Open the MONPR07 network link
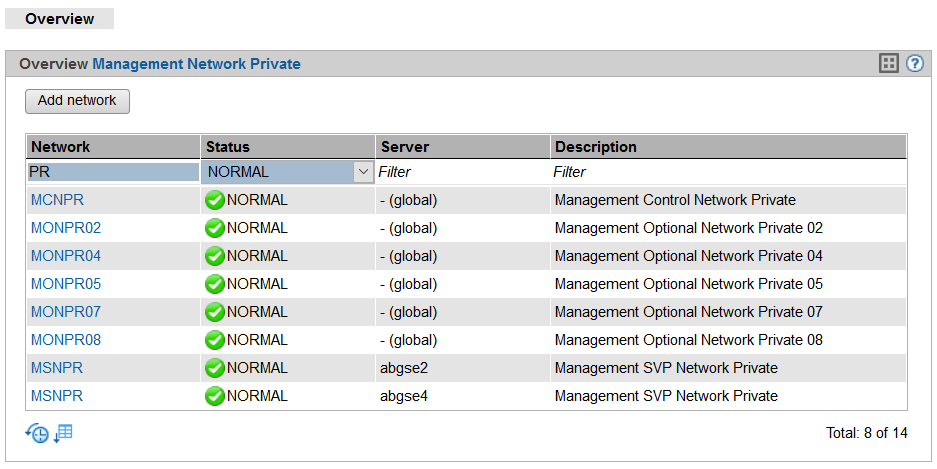 pos(66,312)
